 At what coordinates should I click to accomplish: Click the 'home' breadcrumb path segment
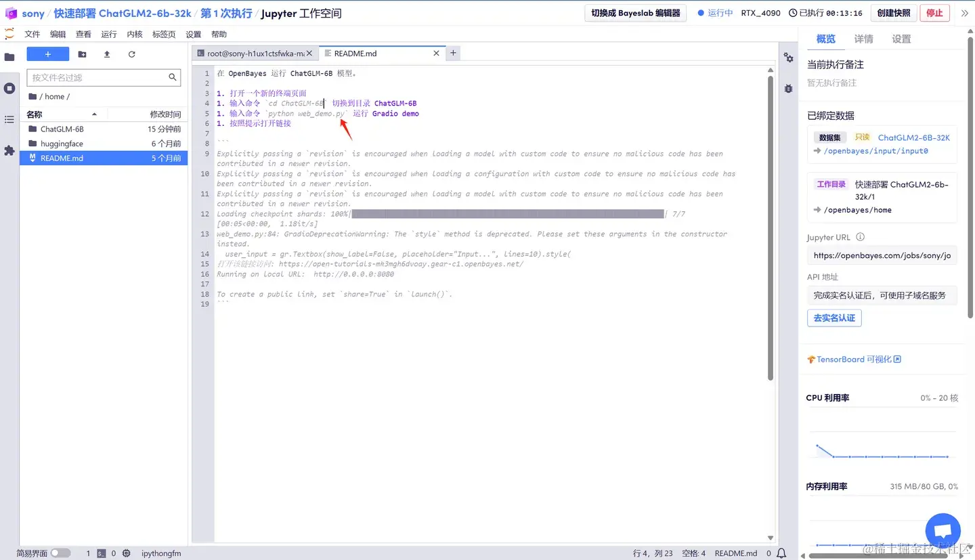tap(54, 96)
